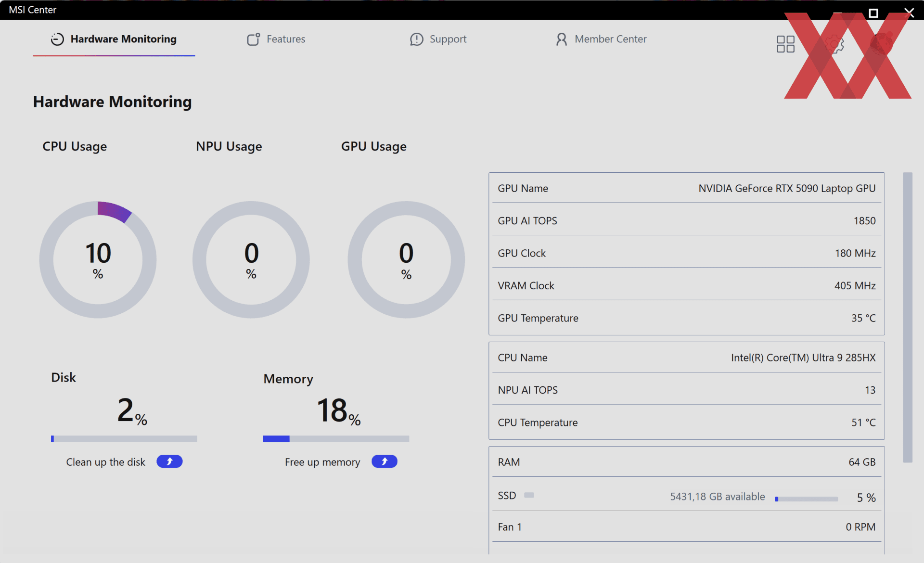Click the NVIDIA GeForce RTX 5090 Laptop GPU value
The width and height of the screenshot is (924, 563).
[x=787, y=188]
